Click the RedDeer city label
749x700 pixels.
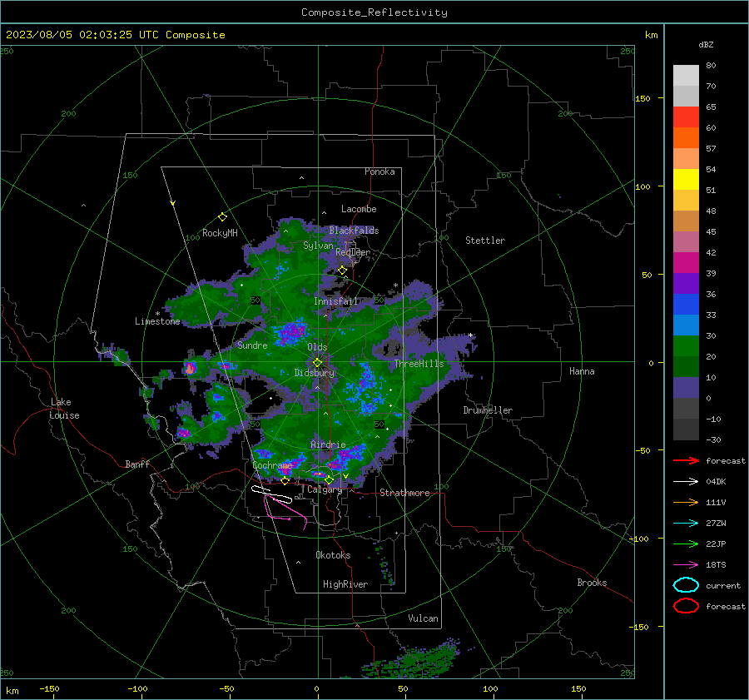(353, 252)
